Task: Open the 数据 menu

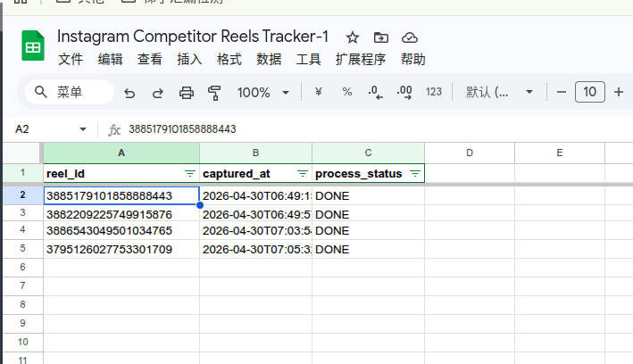Action: coord(269,59)
